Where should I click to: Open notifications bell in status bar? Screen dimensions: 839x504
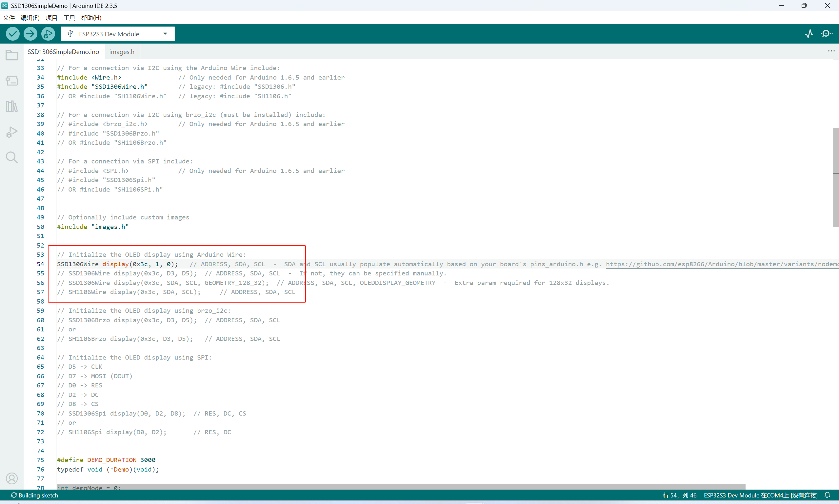click(828, 495)
